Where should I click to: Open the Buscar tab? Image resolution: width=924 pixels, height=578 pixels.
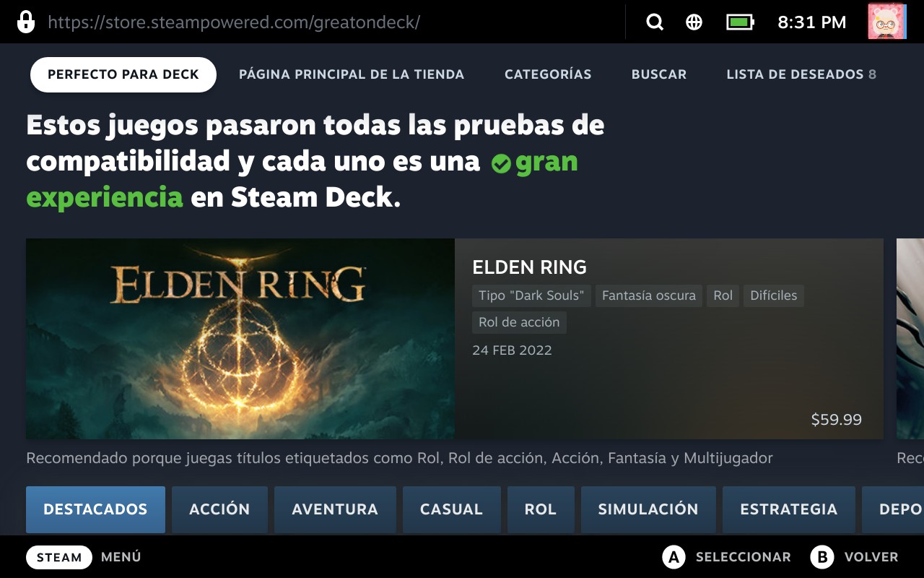[x=659, y=74]
